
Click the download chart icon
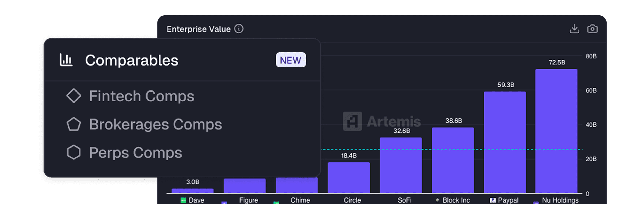574,29
